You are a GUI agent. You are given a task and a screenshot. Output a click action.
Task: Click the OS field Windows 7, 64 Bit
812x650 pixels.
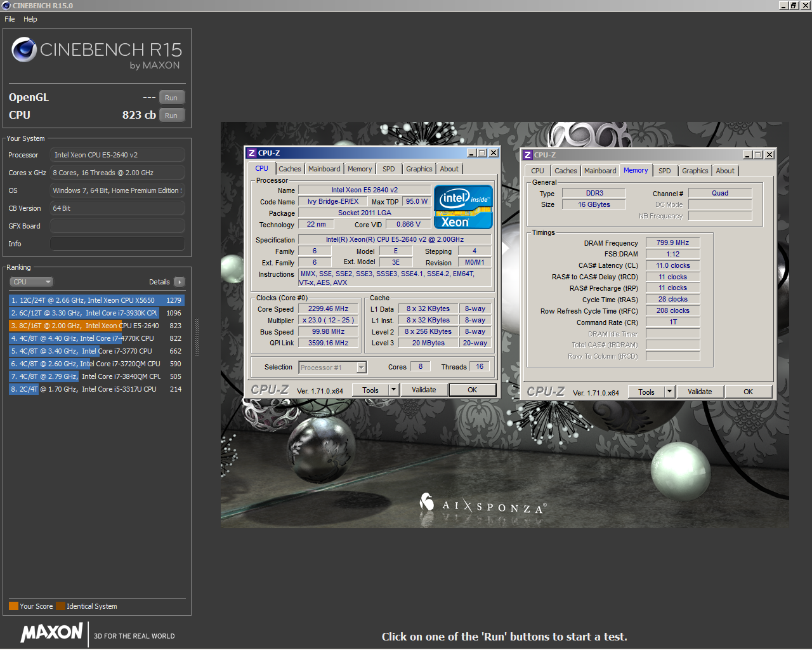click(117, 190)
